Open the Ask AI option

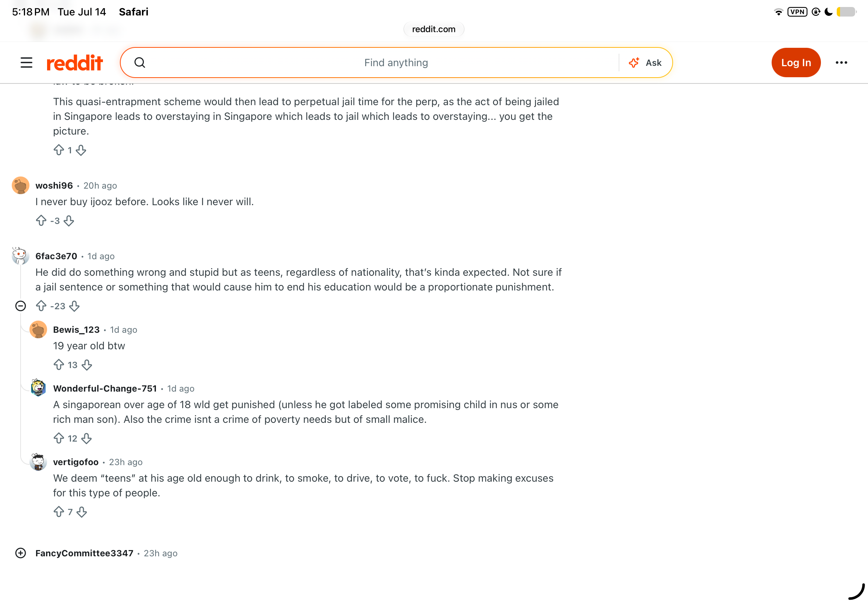[x=645, y=63]
